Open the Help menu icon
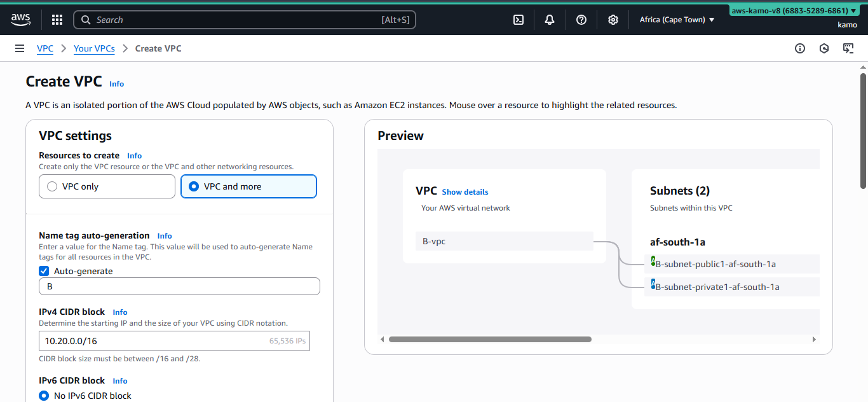This screenshot has height=402, width=868. (581, 20)
